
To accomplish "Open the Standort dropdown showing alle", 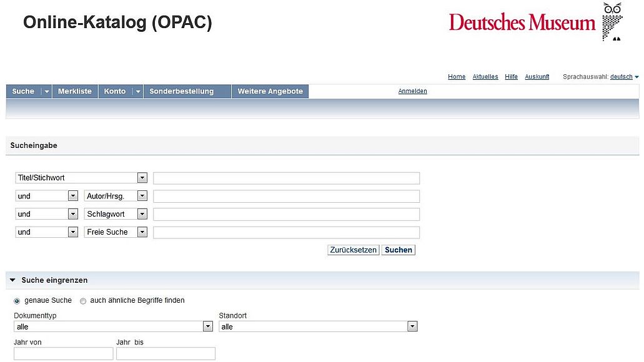I will 412,326.
